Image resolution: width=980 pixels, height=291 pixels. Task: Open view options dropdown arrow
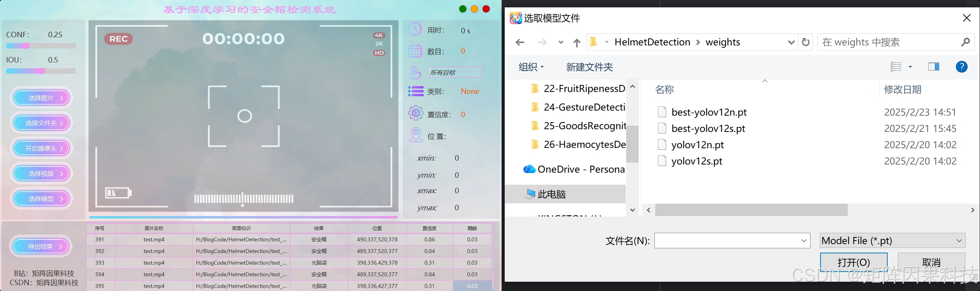point(910,67)
